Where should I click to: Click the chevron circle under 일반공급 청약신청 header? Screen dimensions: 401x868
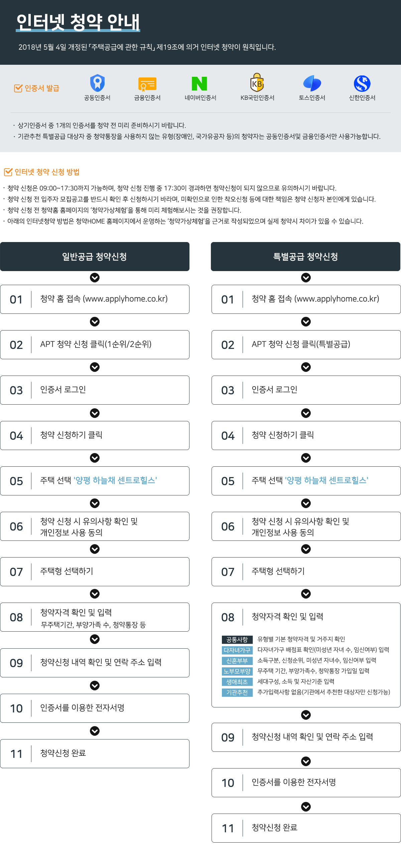point(95,278)
